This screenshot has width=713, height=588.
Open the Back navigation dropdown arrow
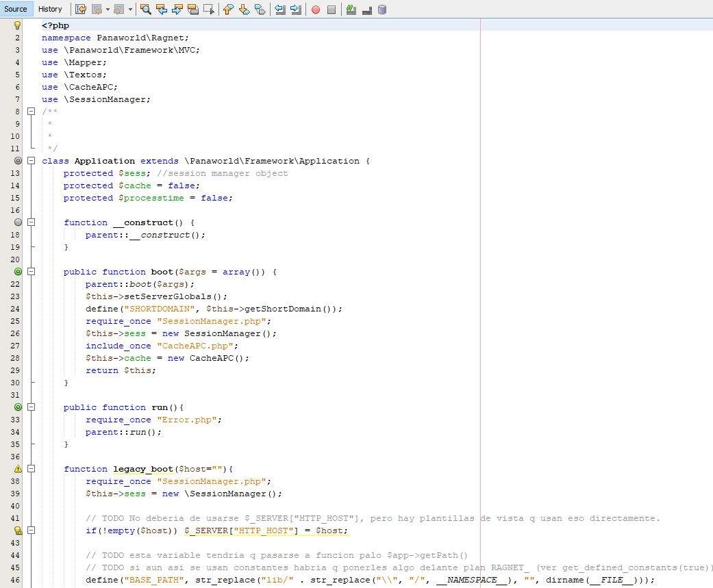point(108,9)
